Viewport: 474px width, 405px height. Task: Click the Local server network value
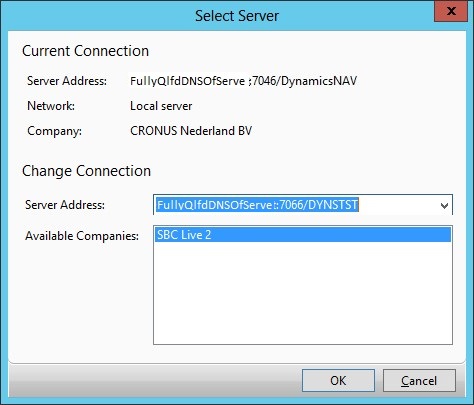[161, 106]
